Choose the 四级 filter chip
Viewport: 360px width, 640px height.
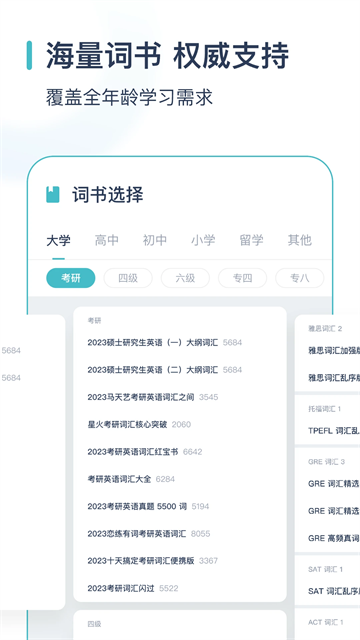128,278
